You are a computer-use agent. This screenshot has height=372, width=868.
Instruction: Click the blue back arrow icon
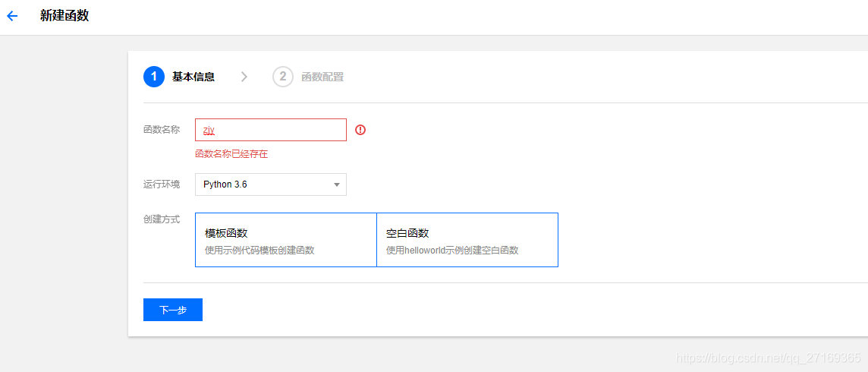tap(12, 16)
